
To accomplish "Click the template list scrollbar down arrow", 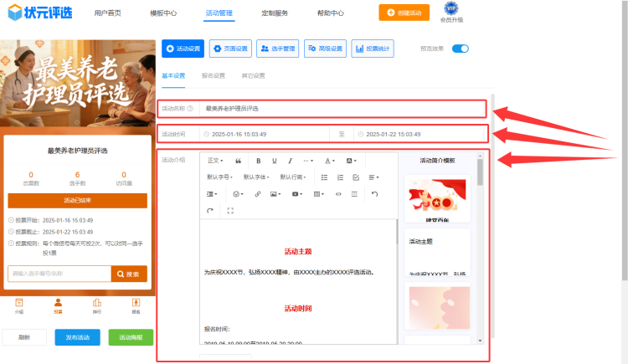I will tap(481, 341).
